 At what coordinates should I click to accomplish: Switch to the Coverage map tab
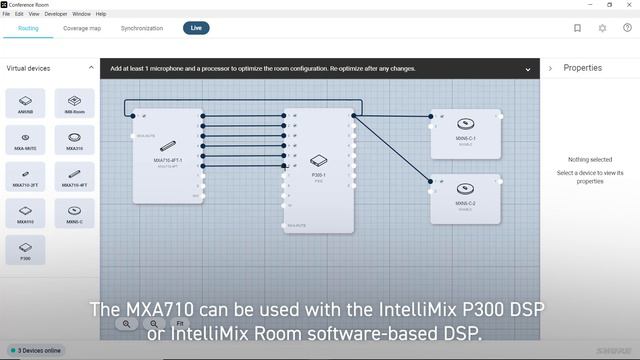click(x=82, y=28)
